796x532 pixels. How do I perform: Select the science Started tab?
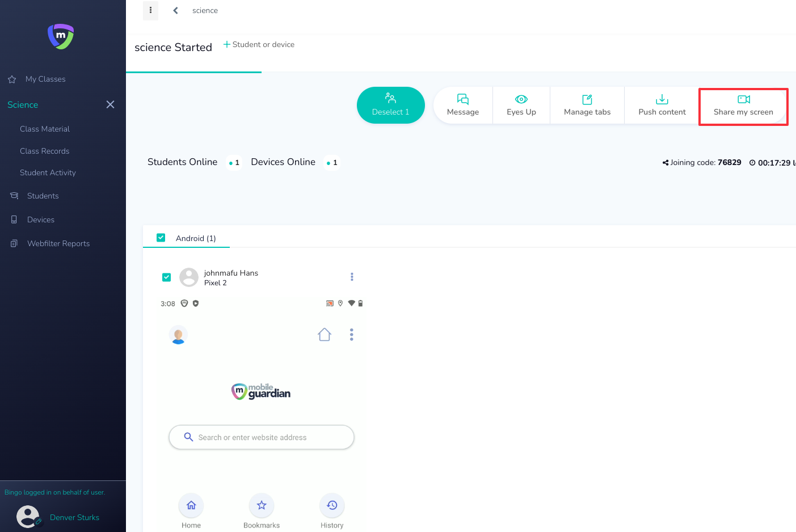[x=173, y=48]
